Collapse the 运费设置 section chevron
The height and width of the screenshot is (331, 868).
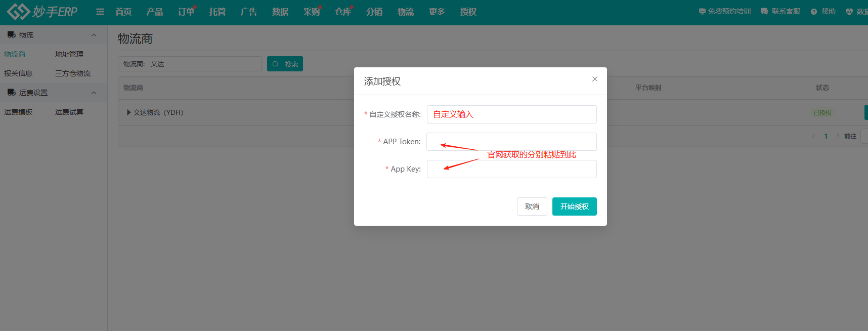94,93
